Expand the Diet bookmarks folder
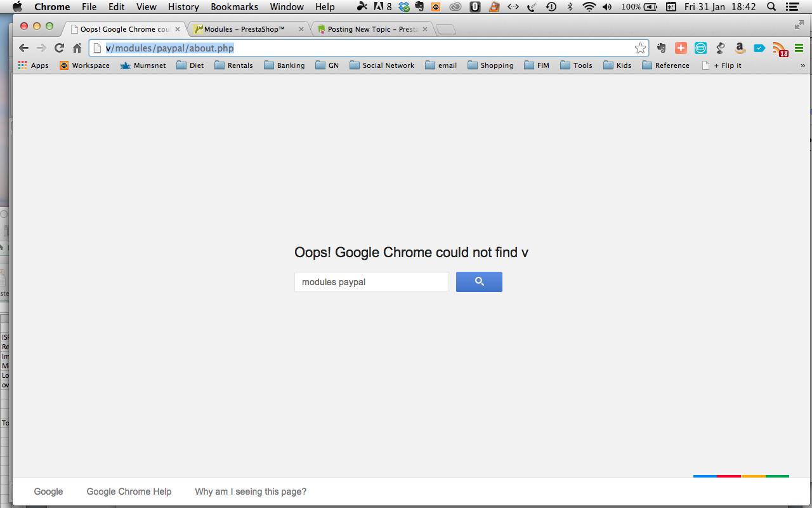 [x=190, y=65]
